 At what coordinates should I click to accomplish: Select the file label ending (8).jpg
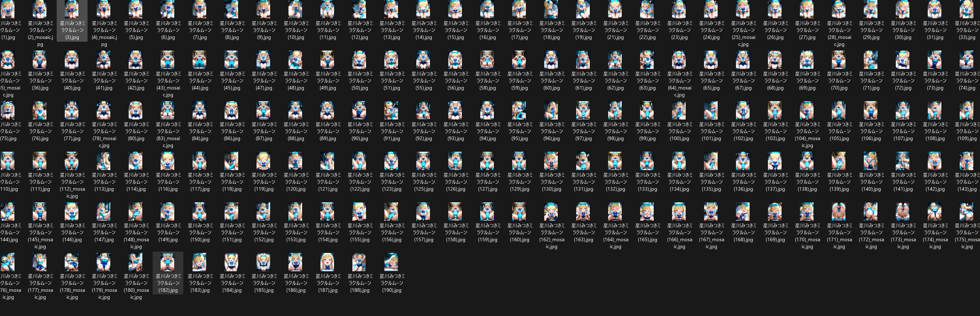click(x=232, y=30)
